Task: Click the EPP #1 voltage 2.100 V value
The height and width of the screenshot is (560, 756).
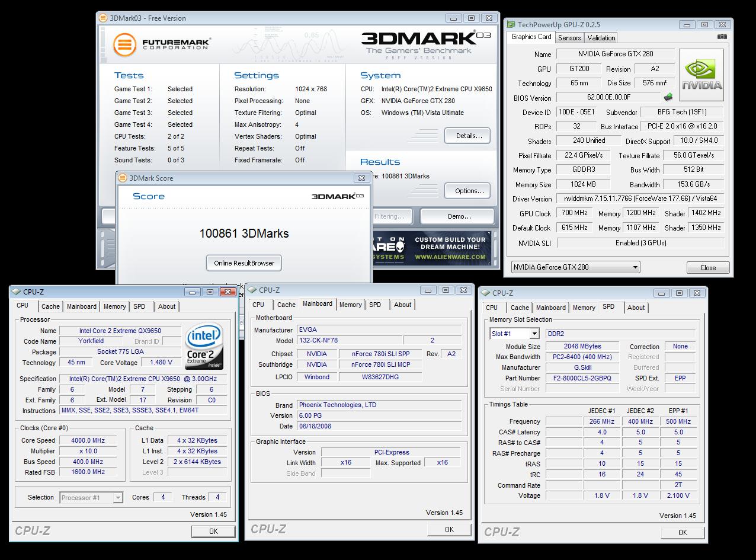Action: [678, 495]
